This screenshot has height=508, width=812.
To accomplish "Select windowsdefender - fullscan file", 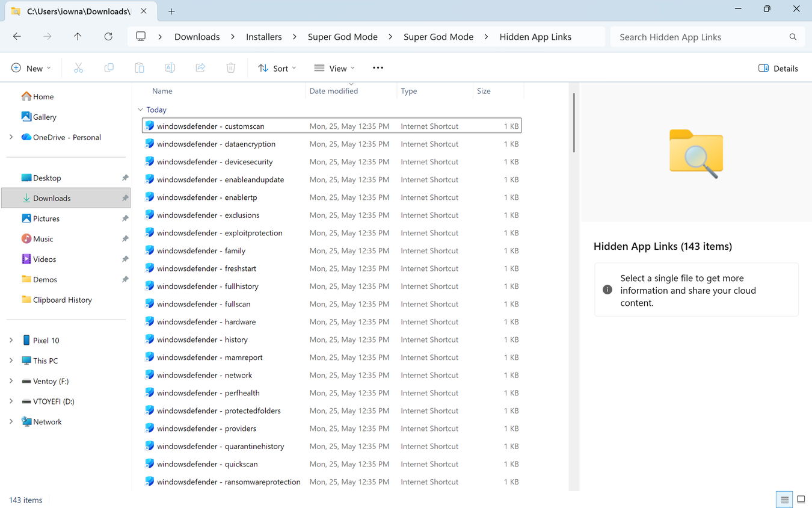I will (331, 304).
